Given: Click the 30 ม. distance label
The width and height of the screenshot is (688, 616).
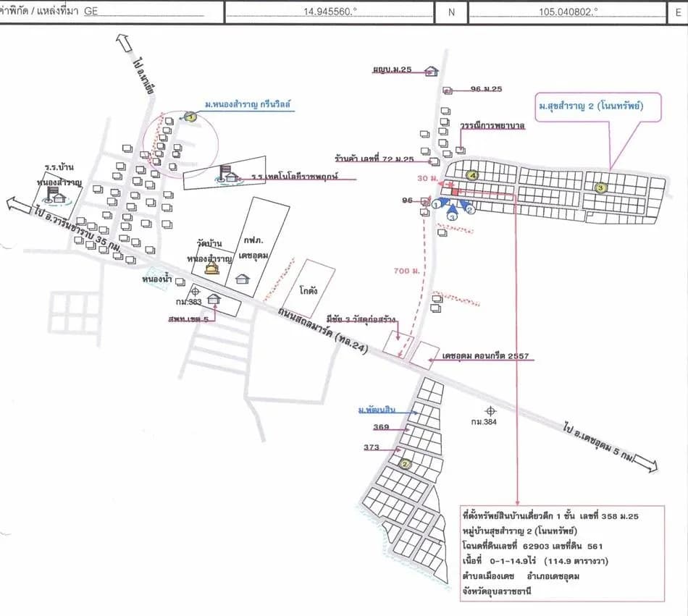Looking at the screenshot, I should pyautogui.click(x=428, y=178).
